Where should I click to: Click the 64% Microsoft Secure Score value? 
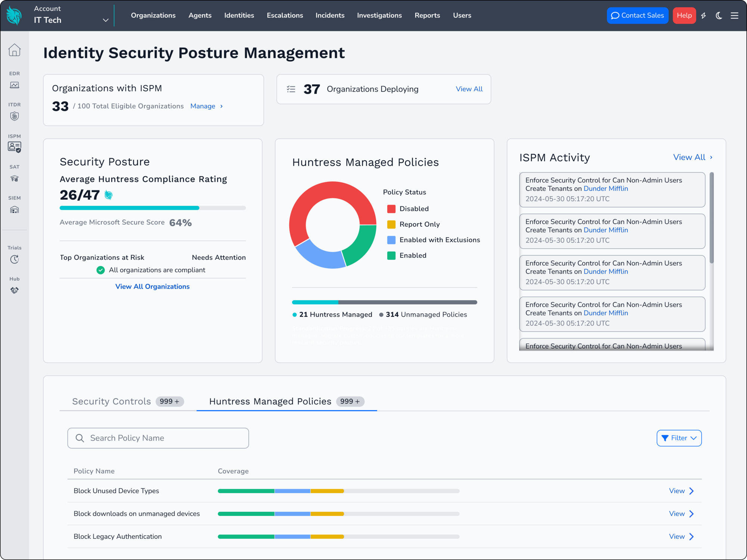click(180, 223)
